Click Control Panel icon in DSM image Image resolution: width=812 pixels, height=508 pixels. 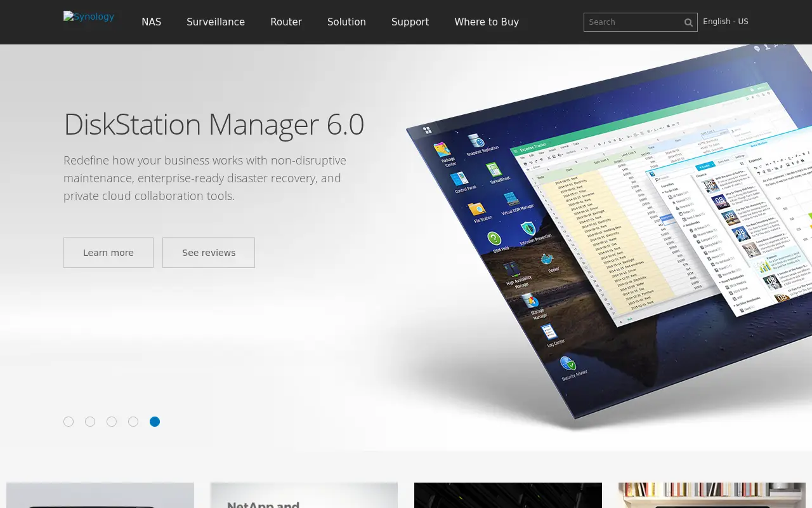[x=459, y=179]
